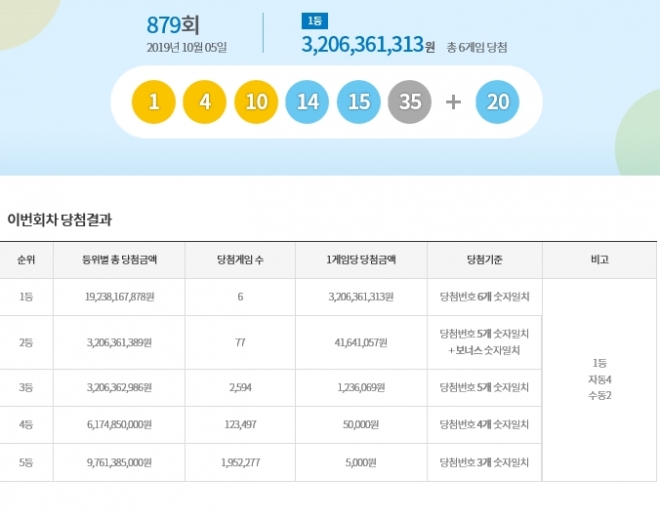Click the 879회 draw number title

click(x=172, y=25)
